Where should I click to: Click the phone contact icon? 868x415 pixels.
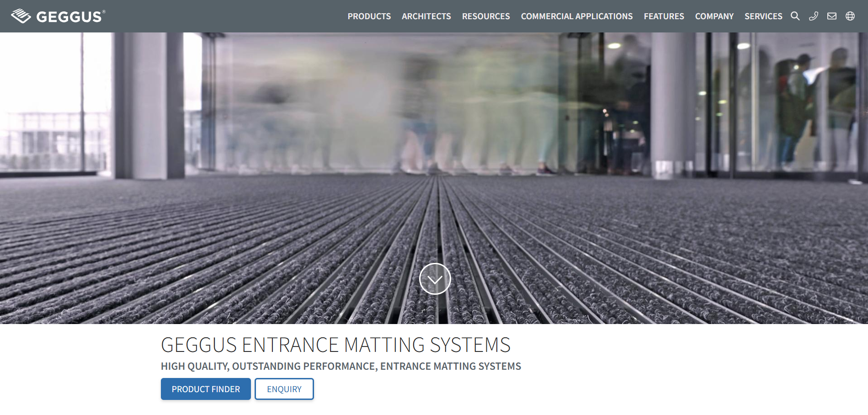[x=813, y=16]
